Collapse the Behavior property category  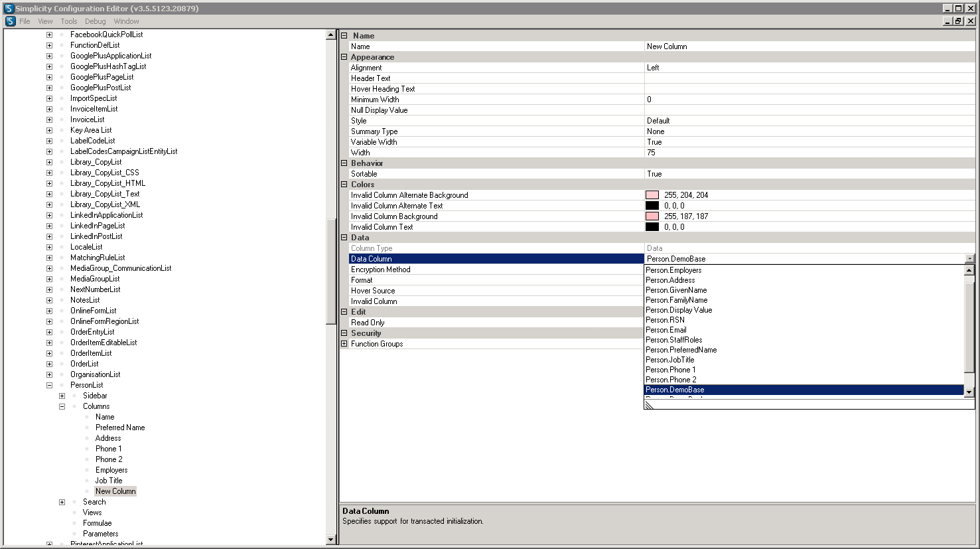coord(344,163)
